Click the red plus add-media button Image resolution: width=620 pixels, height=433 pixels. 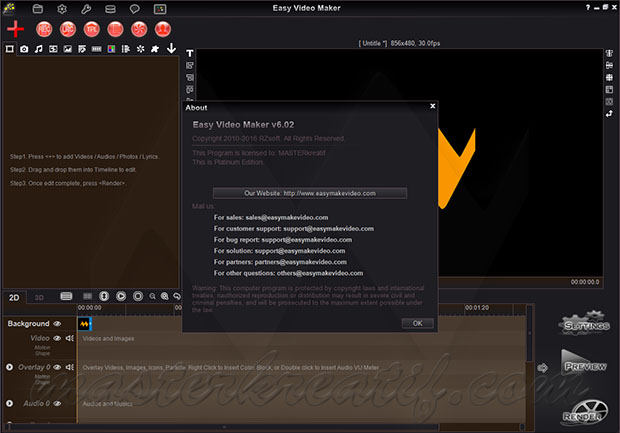coord(15,29)
